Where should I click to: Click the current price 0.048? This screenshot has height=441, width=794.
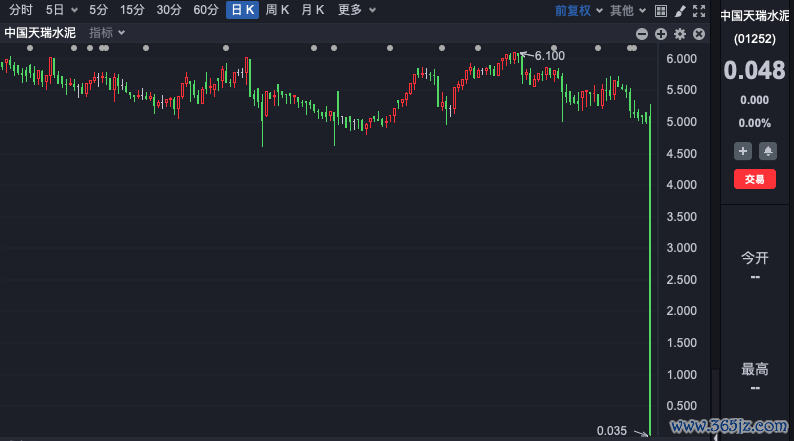(755, 70)
